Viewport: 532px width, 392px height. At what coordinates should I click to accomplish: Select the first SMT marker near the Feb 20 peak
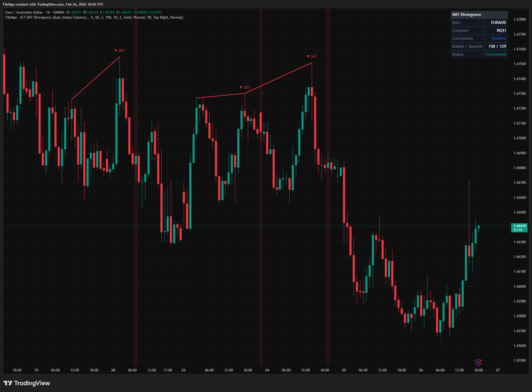119,50
